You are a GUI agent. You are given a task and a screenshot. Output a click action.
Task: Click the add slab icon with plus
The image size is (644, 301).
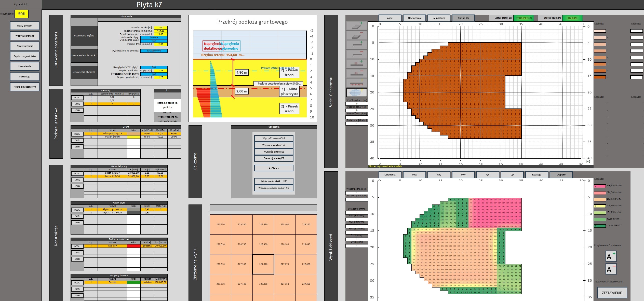(356, 26)
